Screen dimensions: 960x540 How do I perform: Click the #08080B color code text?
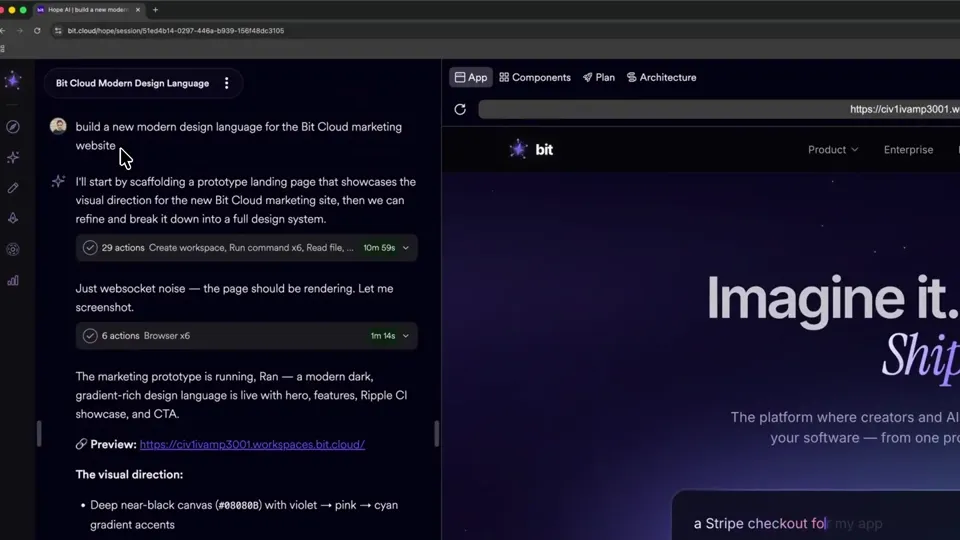239,506
